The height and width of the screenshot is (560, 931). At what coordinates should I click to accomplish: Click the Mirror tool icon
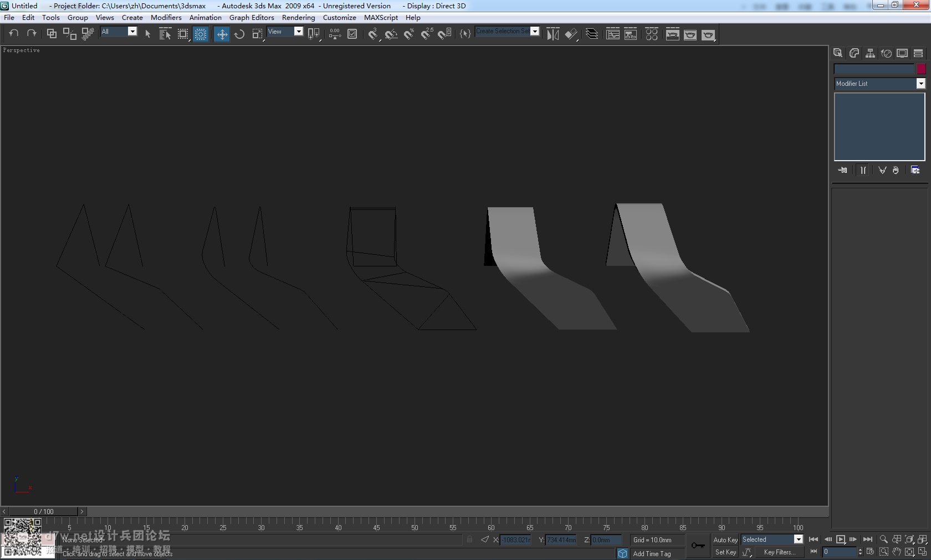(x=553, y=34)
